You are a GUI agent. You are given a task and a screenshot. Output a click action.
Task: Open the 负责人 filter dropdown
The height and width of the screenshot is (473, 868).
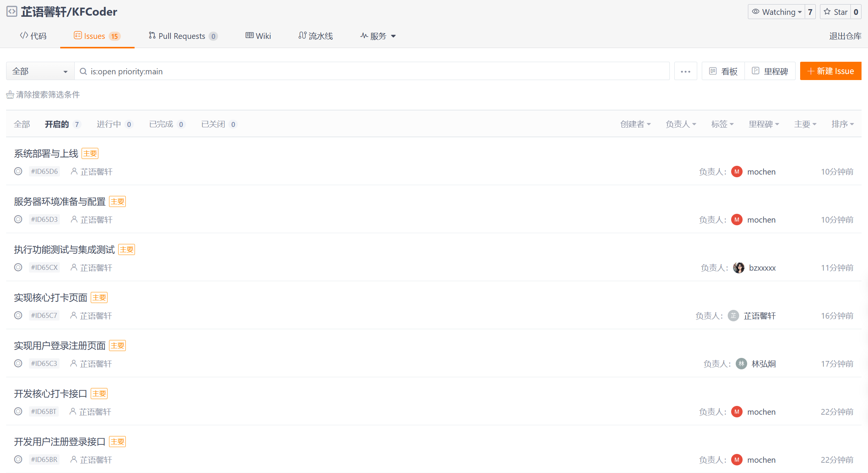coord(681,124)
